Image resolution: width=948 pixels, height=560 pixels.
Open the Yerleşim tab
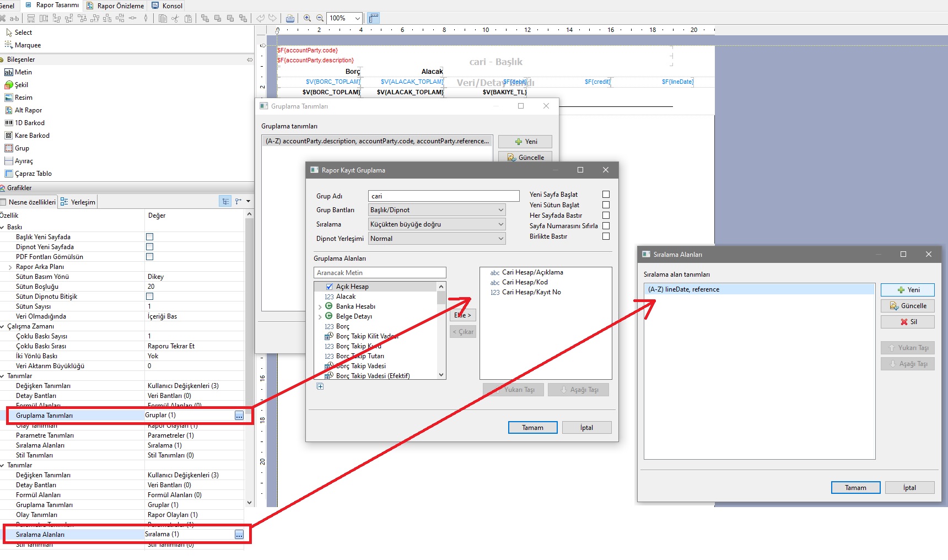[x=78, y=202]
